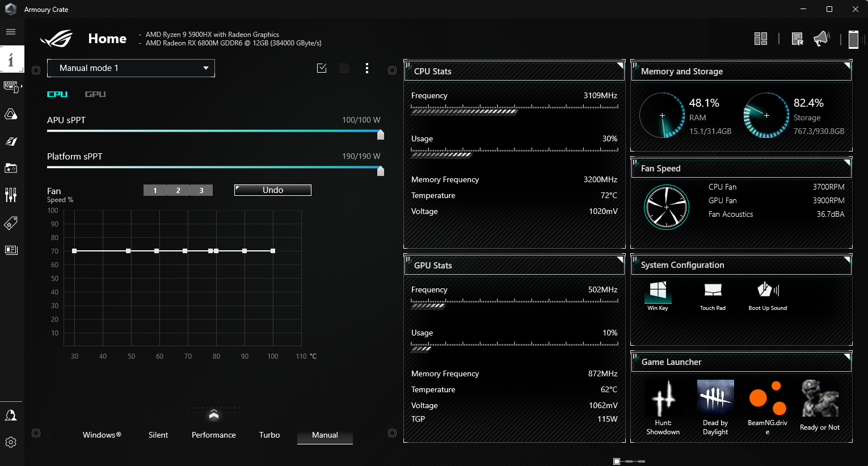Select fan curve preset 1

[x=155, y=190]
